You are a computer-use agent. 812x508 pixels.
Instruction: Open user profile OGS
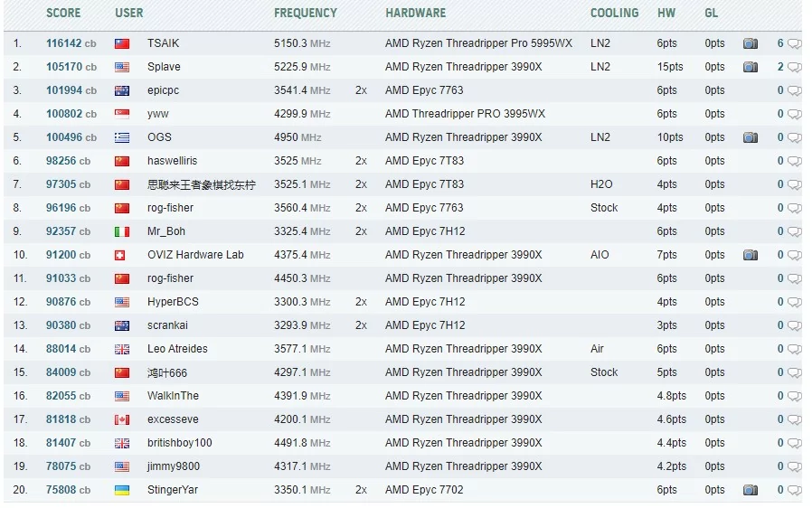point(159,137)
